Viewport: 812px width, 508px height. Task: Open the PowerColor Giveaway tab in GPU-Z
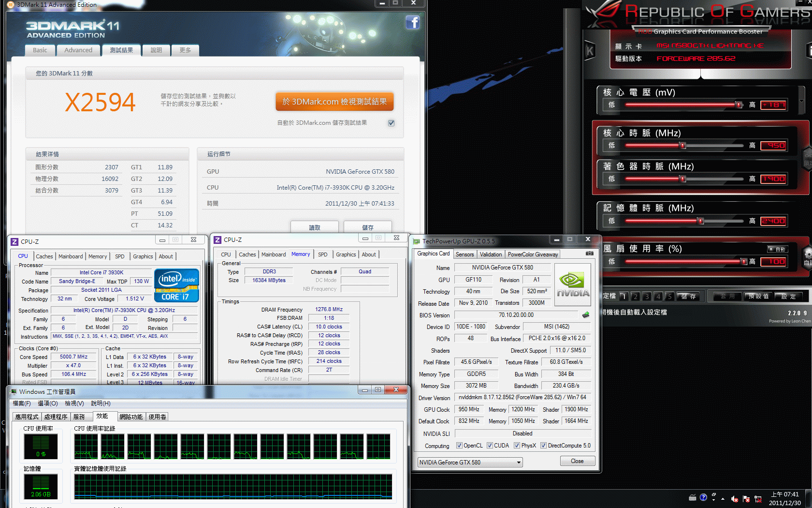[x=533, y=254]
